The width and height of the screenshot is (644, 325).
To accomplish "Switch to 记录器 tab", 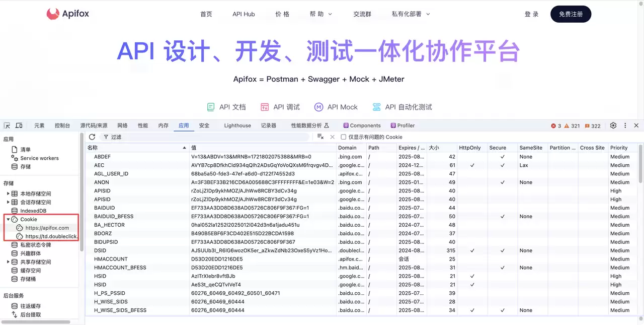I will (269, 125).
